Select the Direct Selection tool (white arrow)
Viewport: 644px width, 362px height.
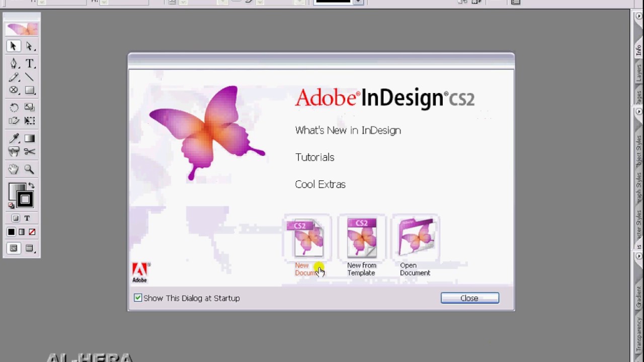pyautogui.click(x=29, y=46)
